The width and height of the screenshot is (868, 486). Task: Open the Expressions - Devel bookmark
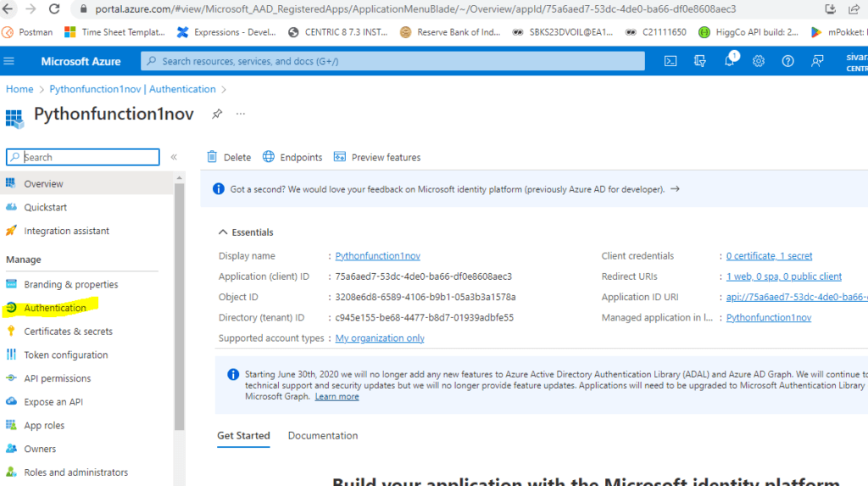pyautogui.click(x=226, y=32)
